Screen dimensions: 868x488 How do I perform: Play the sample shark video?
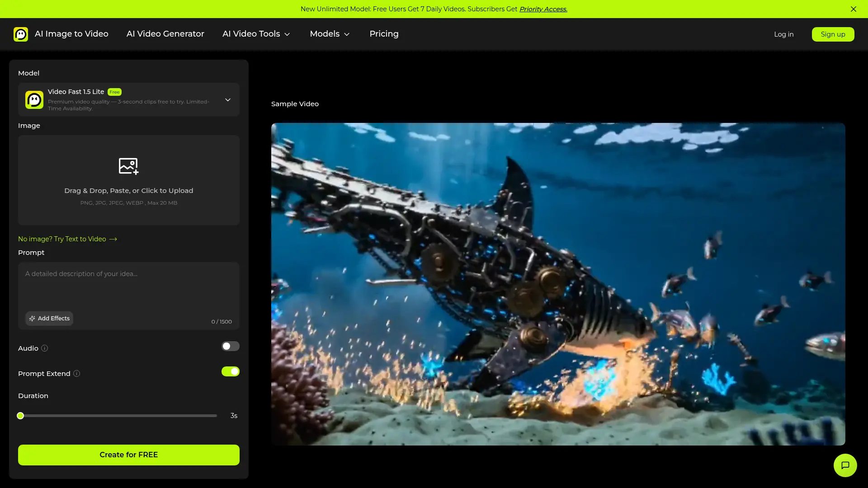[558, 284]
